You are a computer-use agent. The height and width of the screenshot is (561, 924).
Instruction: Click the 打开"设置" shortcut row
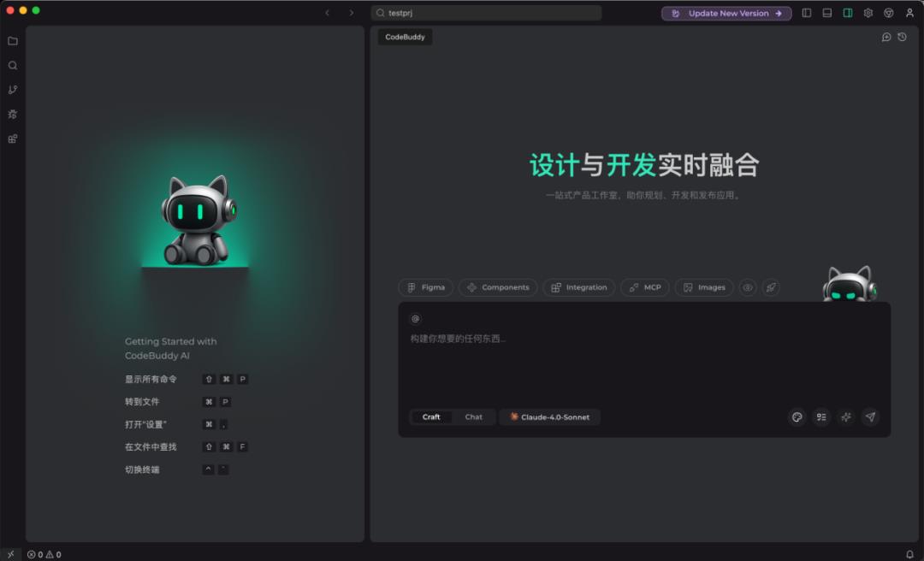coord(177,425)
